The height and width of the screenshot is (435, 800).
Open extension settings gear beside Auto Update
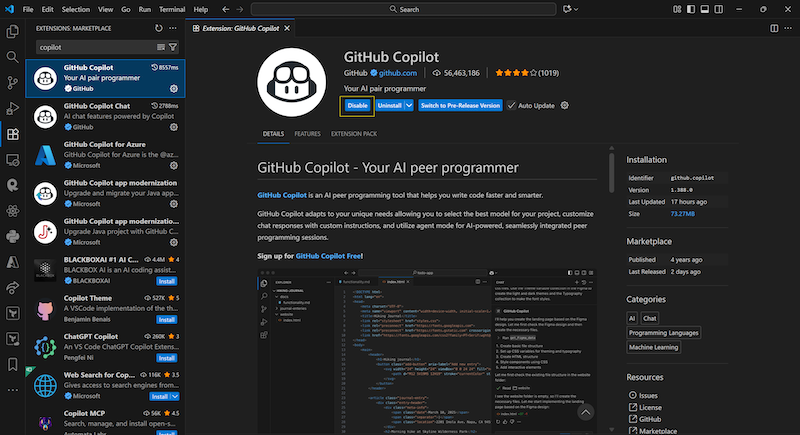(564, 106)
